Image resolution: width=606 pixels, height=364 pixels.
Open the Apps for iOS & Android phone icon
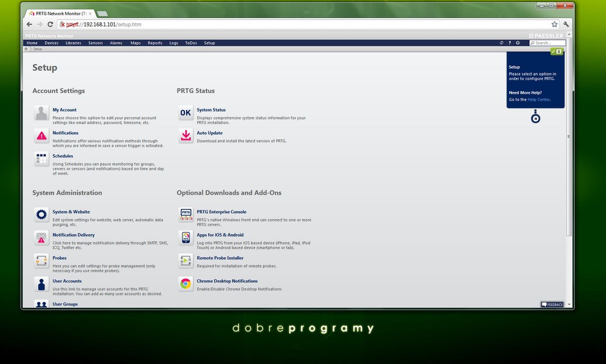[x=186, y=238]
